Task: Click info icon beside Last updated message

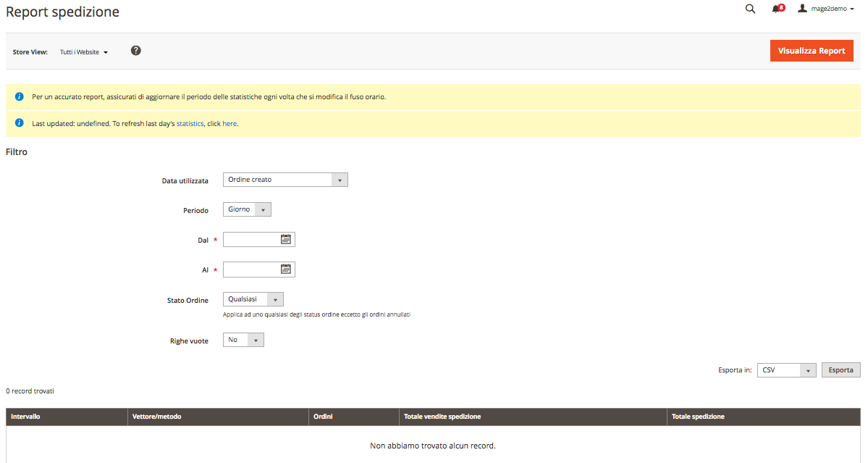Action: click(x=20, y=123)
